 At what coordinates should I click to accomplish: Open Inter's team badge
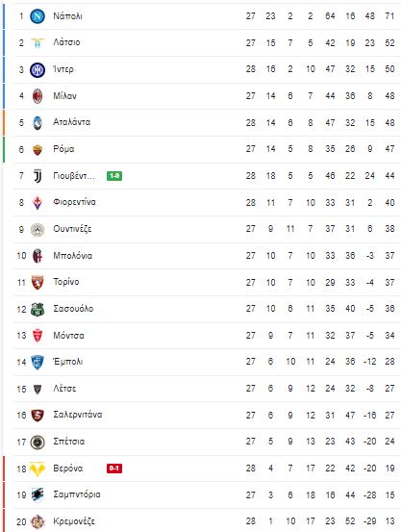pos(38,70)
